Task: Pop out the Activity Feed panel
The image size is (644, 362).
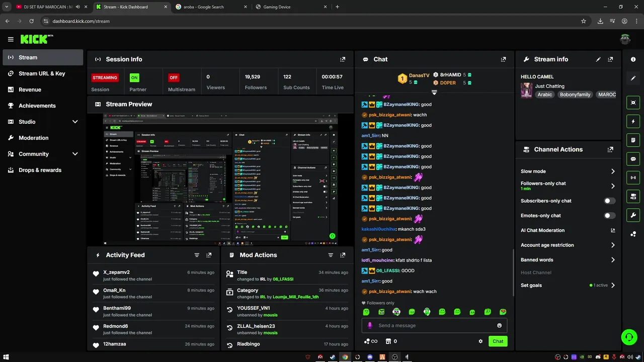Action: (209, 255)
